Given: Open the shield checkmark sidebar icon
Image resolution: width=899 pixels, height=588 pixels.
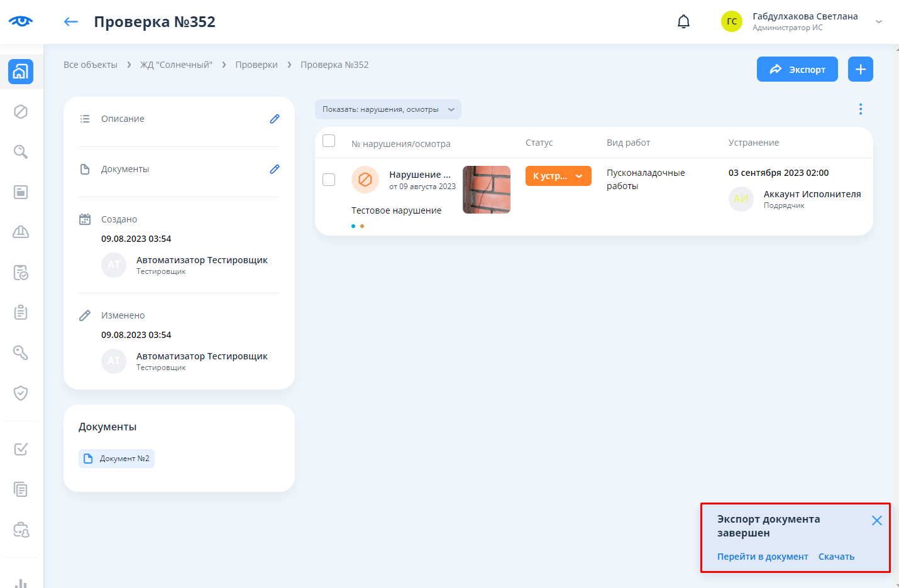Looking at the screenshot, I should tap(21, 393).
